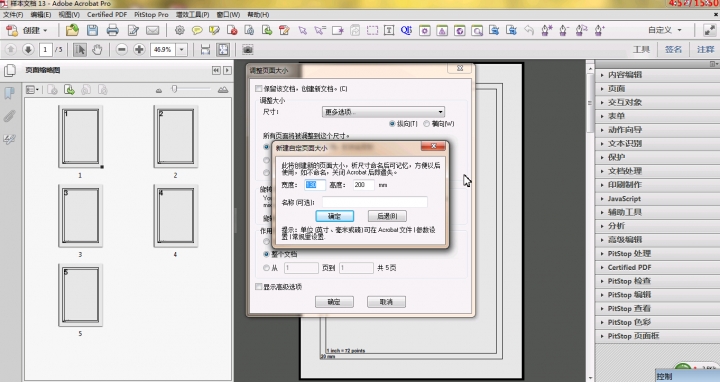Screen dimensions: 720x382
Task: Click the next page down arrow icon
Action: point(28,49)
